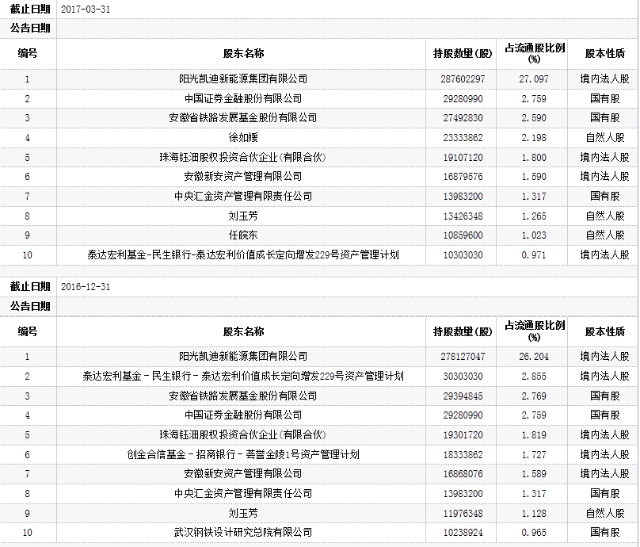
Task: Click the 2016-12-31 cutoff date value
Action: pos(86,287)
